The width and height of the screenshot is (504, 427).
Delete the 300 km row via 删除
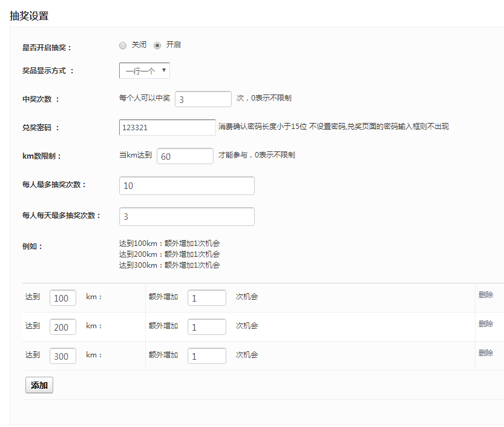click(x=485, y=353)
